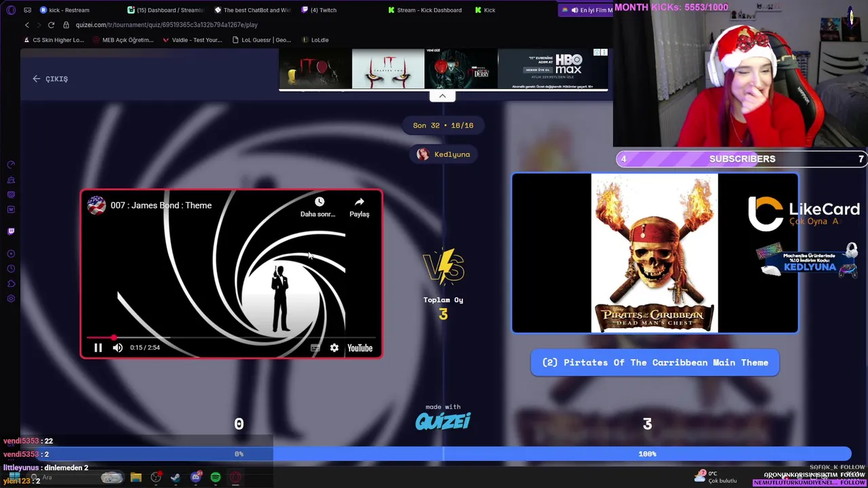Open CS Skin Higher Lo... bookmark
The image size is (868, 488).
[x=54, y=40]
